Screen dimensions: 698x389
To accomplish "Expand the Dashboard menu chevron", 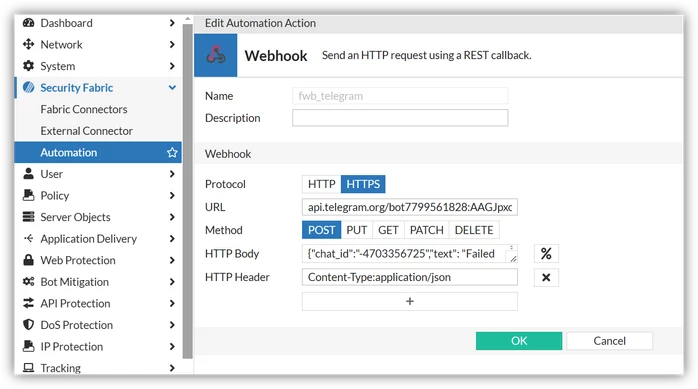I will (172, 23).
